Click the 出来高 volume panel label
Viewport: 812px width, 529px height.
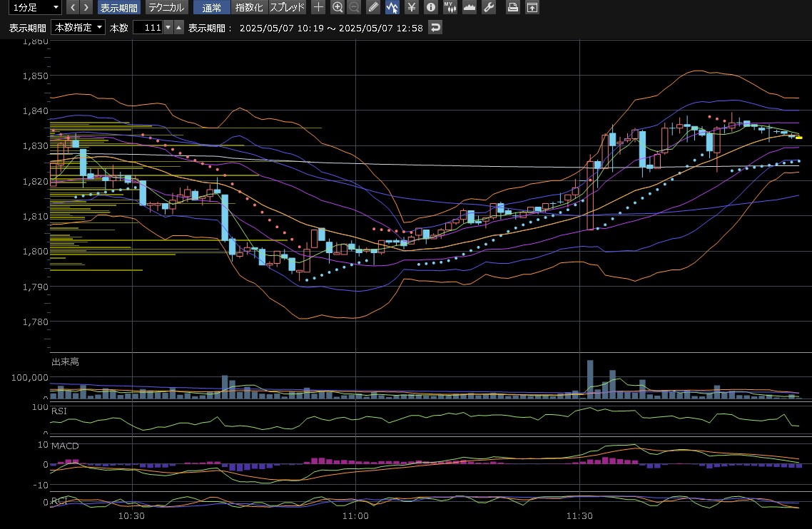65,361
